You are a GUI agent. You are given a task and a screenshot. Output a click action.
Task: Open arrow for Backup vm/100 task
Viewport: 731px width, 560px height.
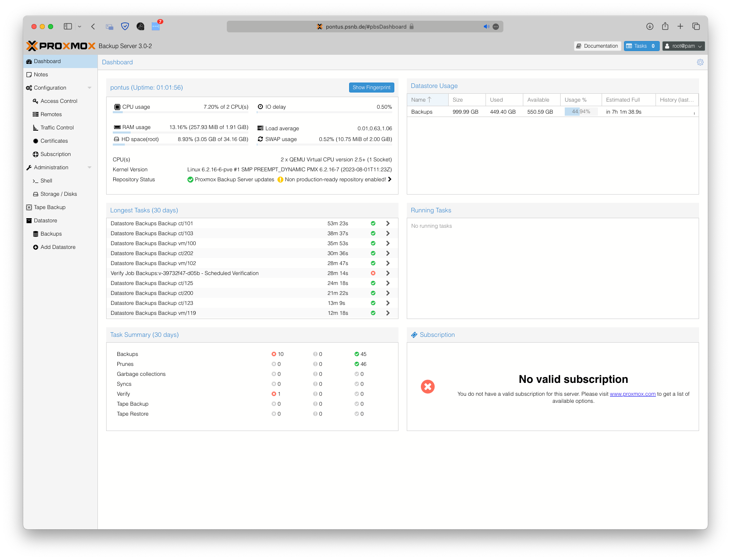pyautogui.click(x=388, y=243)
